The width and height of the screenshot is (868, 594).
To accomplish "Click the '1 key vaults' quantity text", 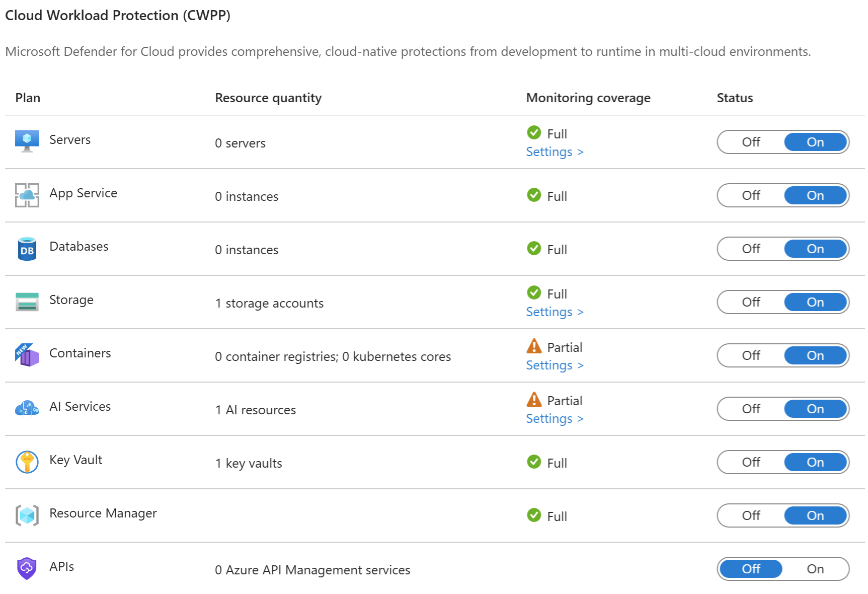I will tap(249, 463).
